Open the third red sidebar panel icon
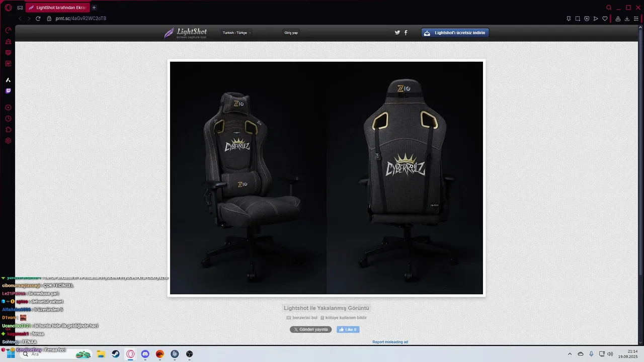 [x=8, y=53]
